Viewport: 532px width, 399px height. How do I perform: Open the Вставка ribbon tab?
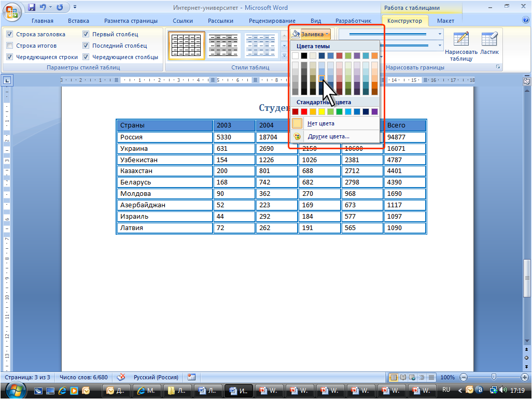click(x=78, y=21)
